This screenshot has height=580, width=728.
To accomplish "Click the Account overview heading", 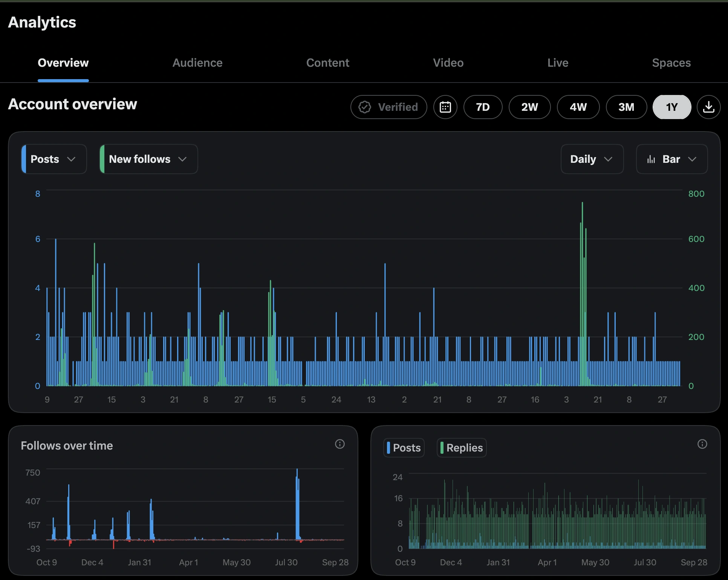I will click(x=73, y=104).
